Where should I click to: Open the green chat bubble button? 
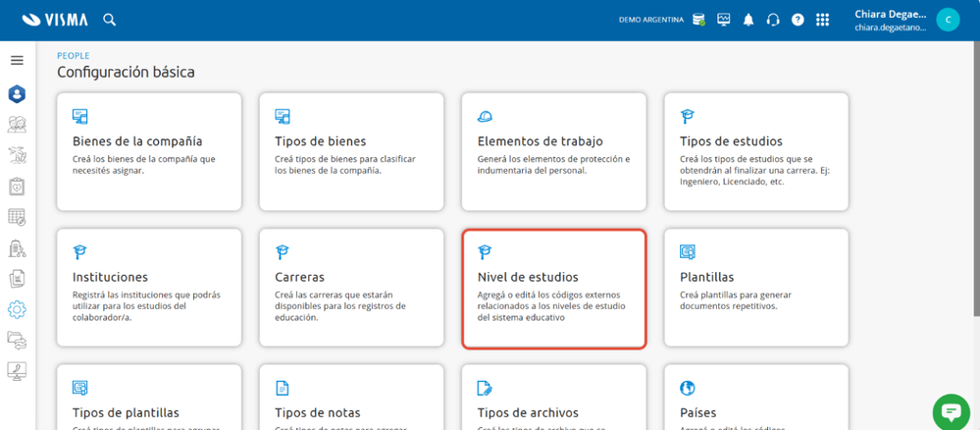coord(952,412)
